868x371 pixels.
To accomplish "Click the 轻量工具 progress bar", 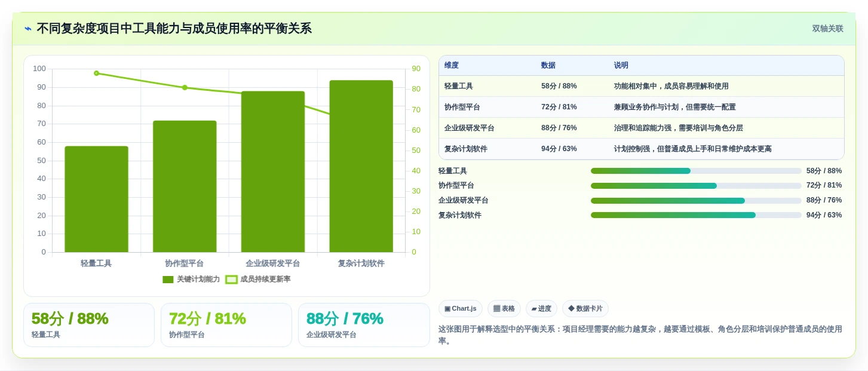I will coord(696,171).
